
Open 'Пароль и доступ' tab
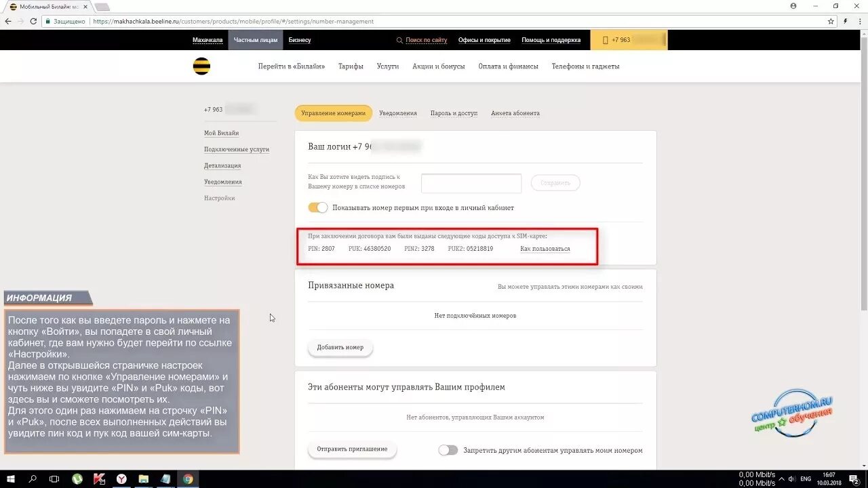click(x=454, y=113)
